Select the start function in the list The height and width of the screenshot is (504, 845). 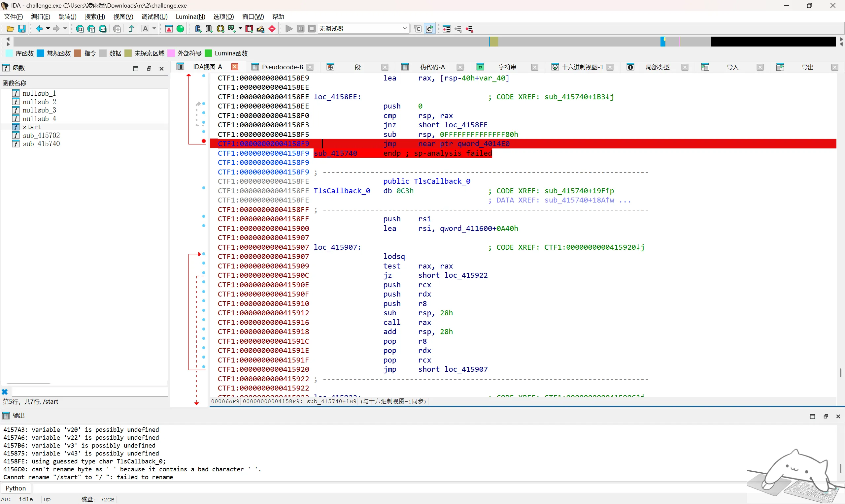pyautogui.click(x=32, y=127)
